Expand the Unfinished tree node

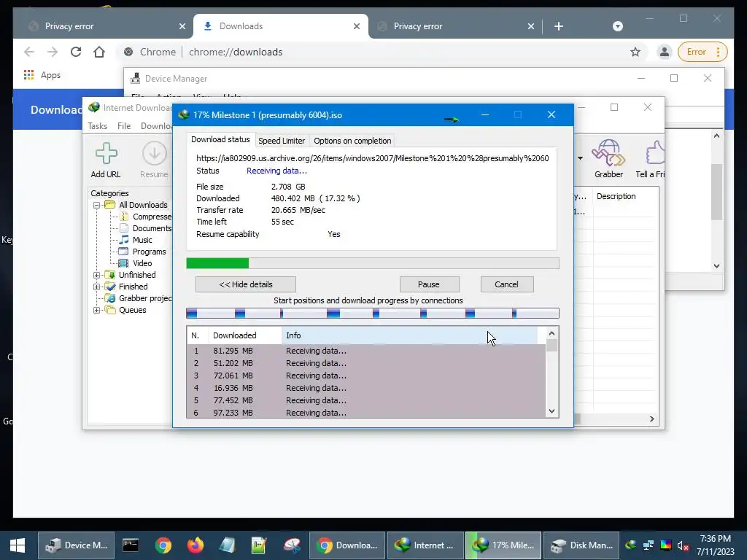pos(97,275)
